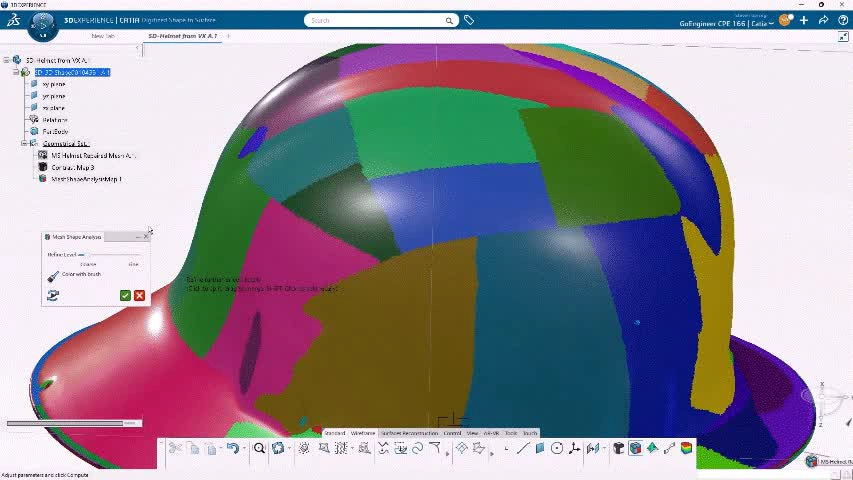This screenshot has height=480, width=853.
Task: Switch to the Control toolbar tab
Action: tap(452, 433)
